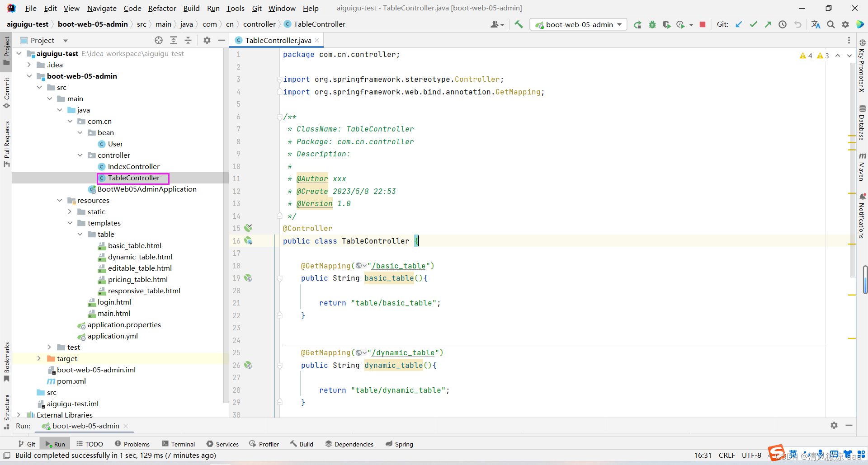Open the Spring tool window

click(x=399, y=444)
